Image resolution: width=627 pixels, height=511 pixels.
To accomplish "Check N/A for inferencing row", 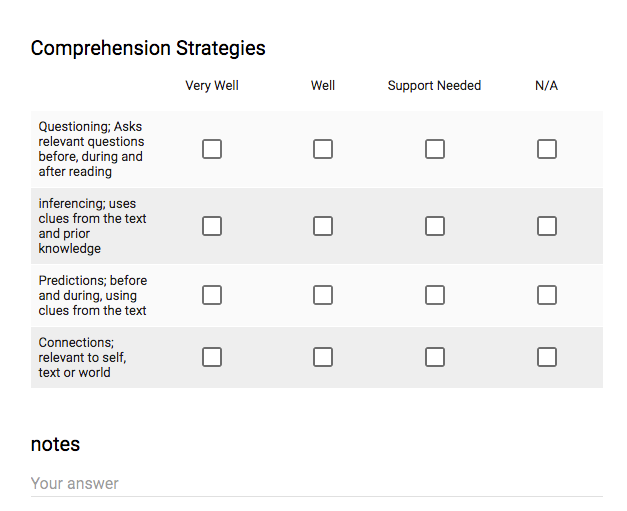I will pyautogui.click(x=547, y=226).
